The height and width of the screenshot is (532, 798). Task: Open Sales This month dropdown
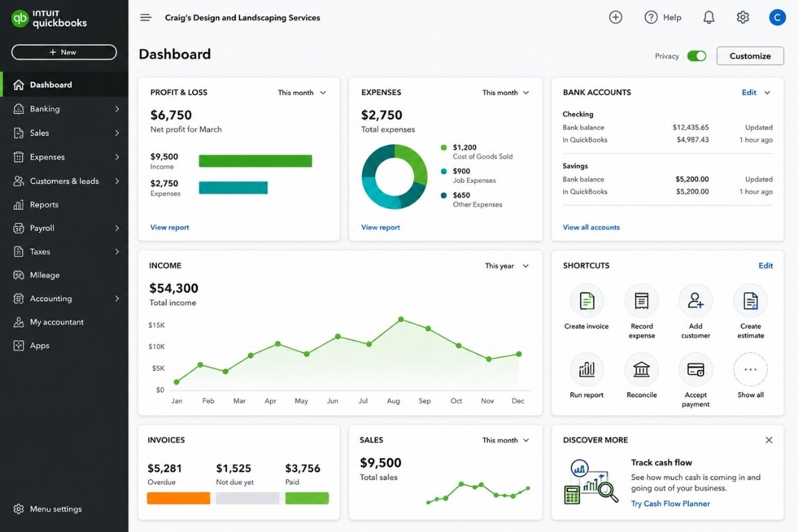point(506,440)
